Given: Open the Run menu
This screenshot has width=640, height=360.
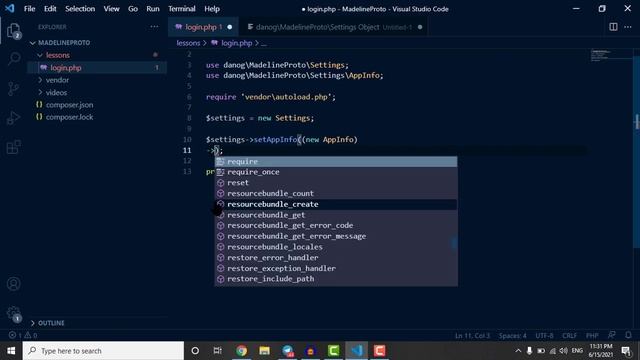Looking at the screenshot, I should coord(153,9).
